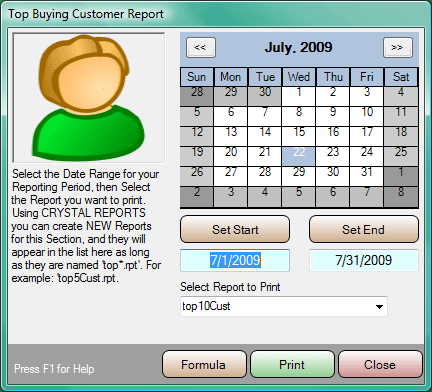Open the top10Cust report dropdown arrow
The image size is (432, 392).
tap(379, 306)
